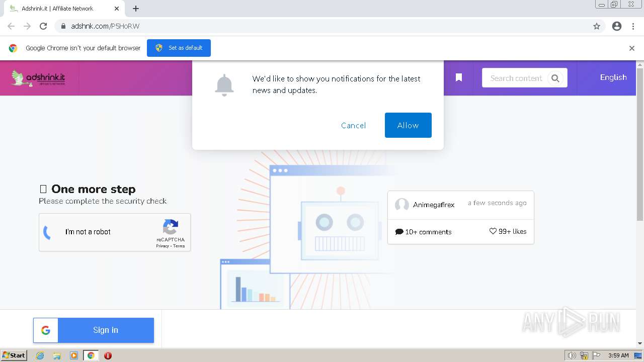Open a new tab with plus icon

[x=136, y=9]
